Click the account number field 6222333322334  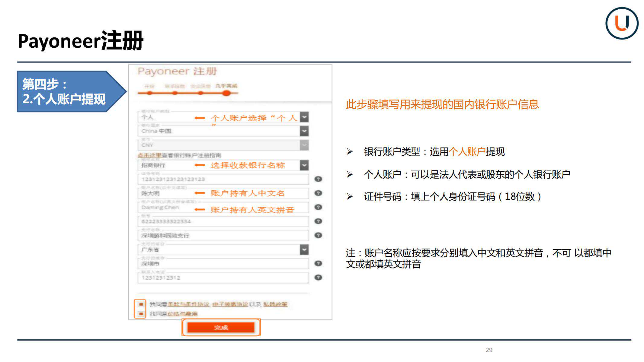pos(223,221)
